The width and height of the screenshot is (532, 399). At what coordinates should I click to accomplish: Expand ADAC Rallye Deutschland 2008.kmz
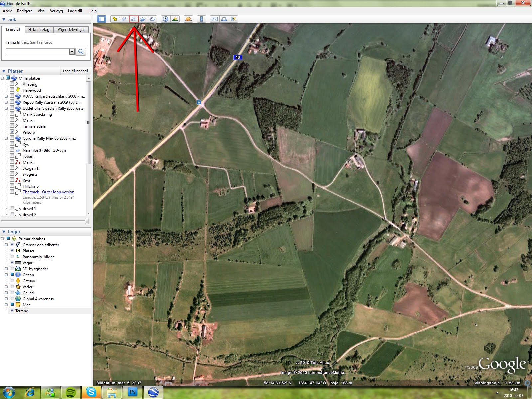6,96
